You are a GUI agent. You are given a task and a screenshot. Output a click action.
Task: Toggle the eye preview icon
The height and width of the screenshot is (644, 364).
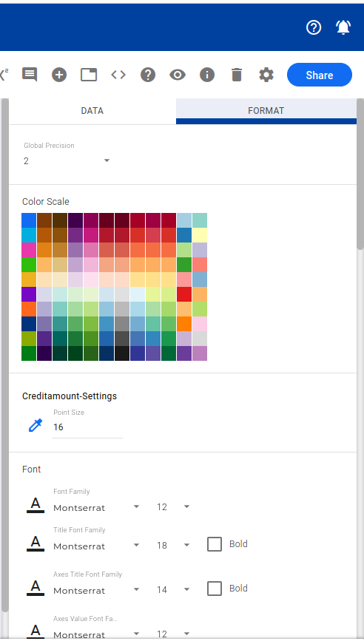(x=178, y=75)
